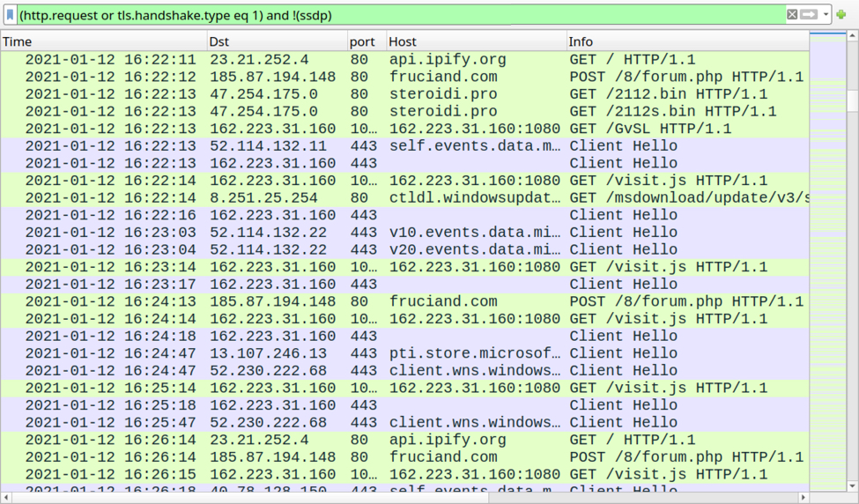Select the 16:25:14 GET /visit.js packet

coord(405,388)
